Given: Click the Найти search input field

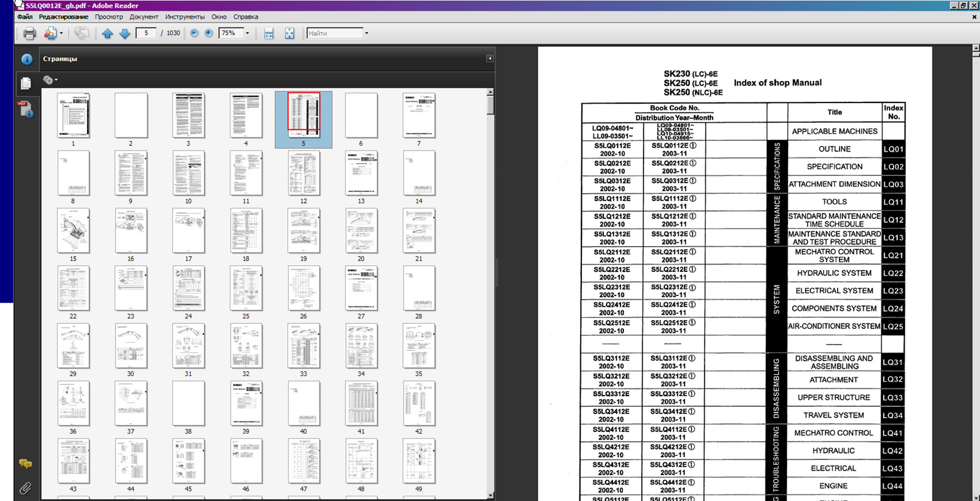Looking at the screenshot, I should click(334, 33).
